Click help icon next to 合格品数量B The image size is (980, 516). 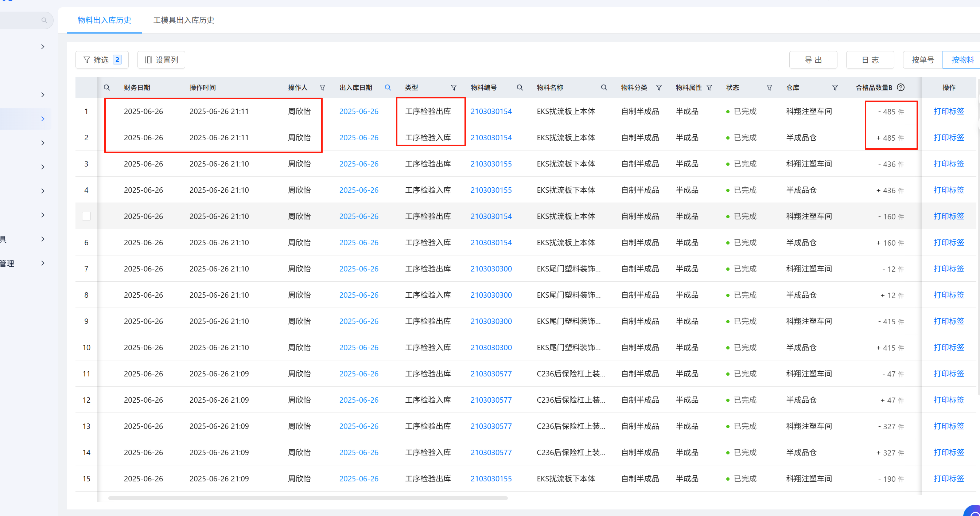click(901, 87)
